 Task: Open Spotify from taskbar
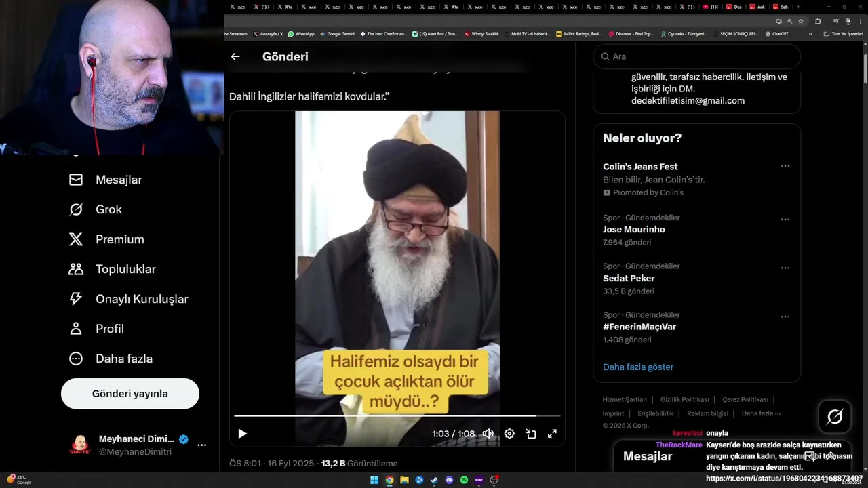(464, 480)
